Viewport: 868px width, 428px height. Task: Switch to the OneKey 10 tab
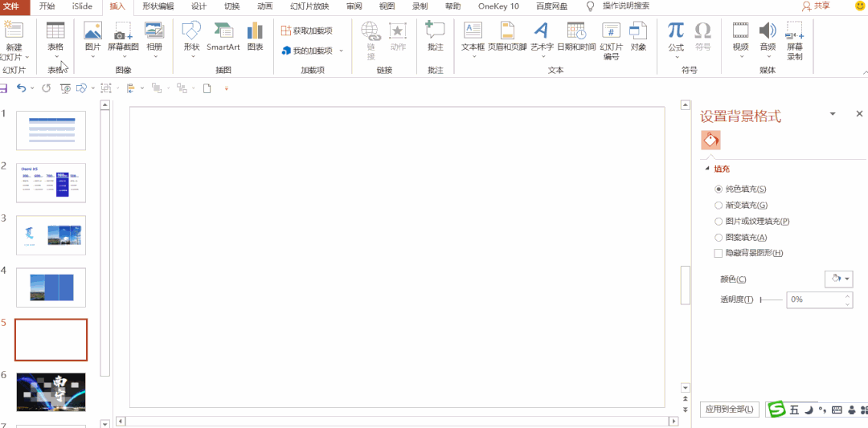(499, 6)
